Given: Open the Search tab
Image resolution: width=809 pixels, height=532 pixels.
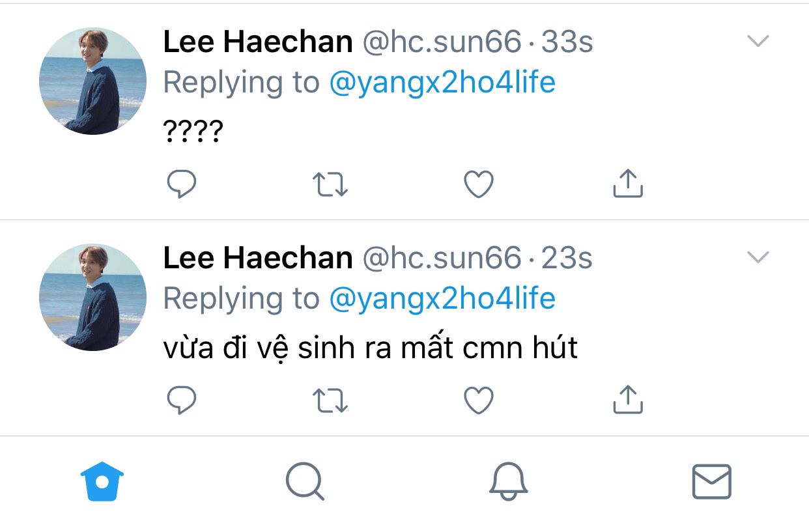Looking at the screenshot, I should tap(304, 483).
